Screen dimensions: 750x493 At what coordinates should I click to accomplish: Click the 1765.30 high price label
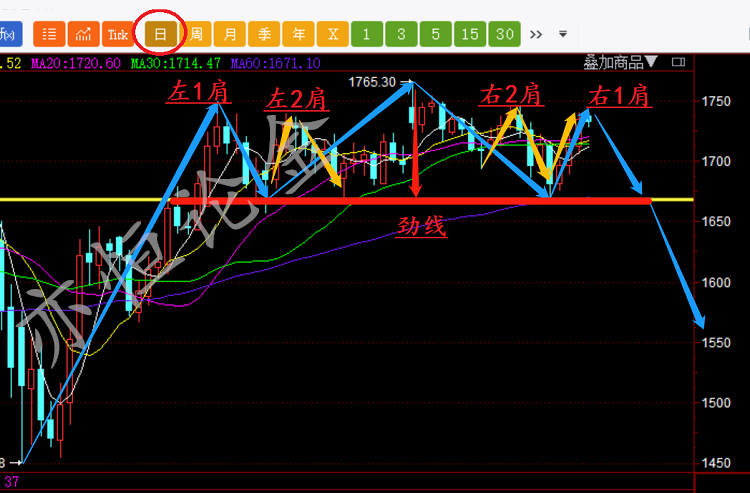tap(372, 82)
